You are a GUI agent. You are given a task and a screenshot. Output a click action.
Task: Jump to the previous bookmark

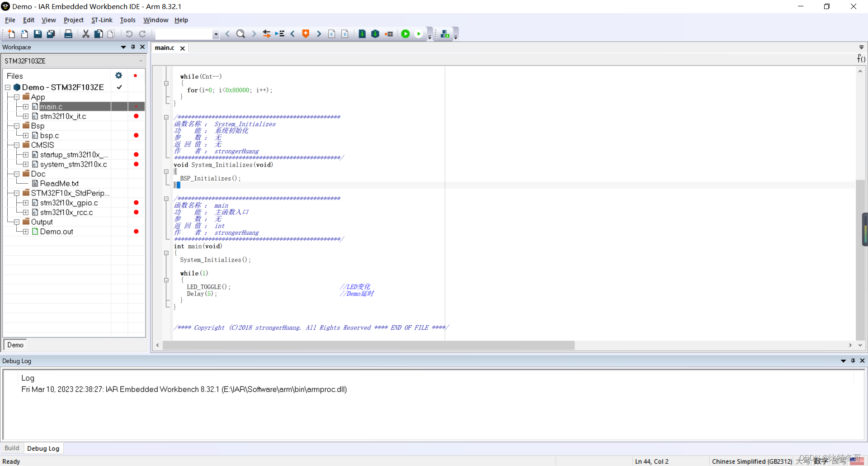point(292,34)
